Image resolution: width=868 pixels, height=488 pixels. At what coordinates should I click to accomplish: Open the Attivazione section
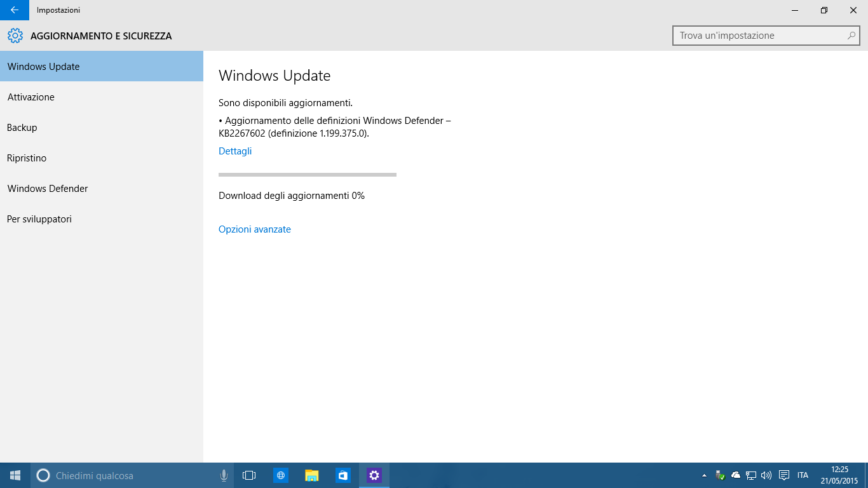pos(102,97)
